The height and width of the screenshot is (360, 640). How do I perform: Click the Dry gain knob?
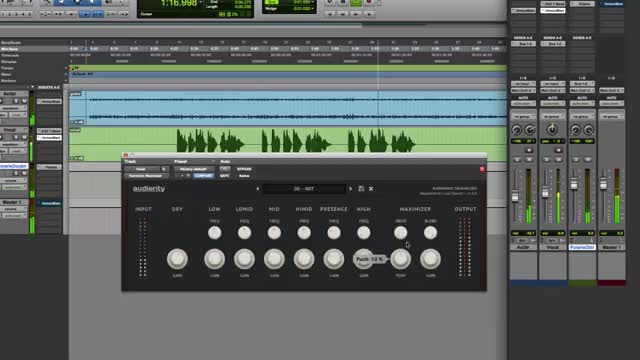tap(177, 259)
